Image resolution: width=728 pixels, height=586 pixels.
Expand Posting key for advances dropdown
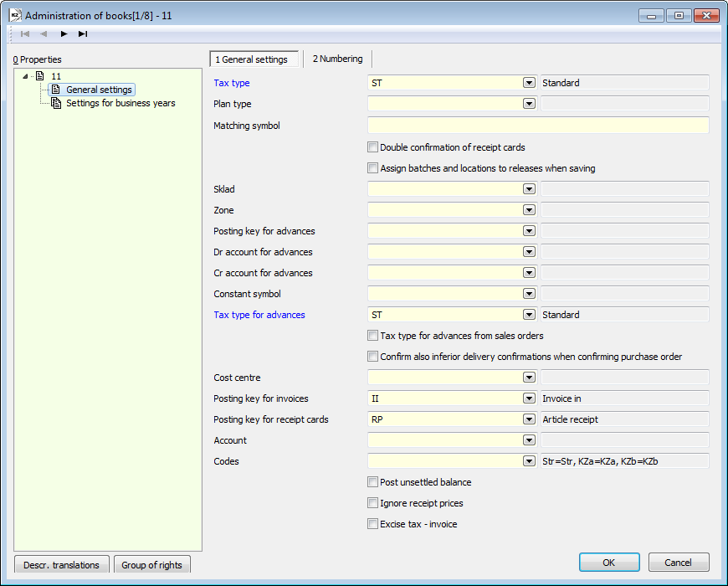click(x=529, y=231)
